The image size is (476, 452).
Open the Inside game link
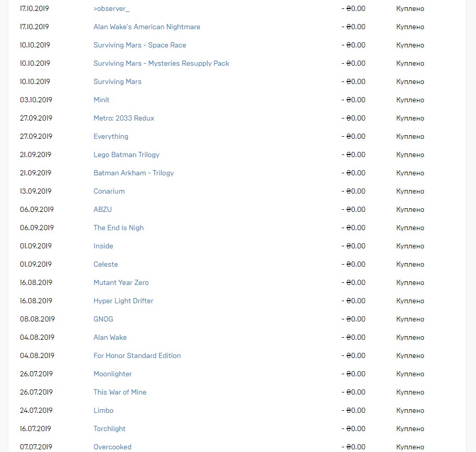coord(103,246)
